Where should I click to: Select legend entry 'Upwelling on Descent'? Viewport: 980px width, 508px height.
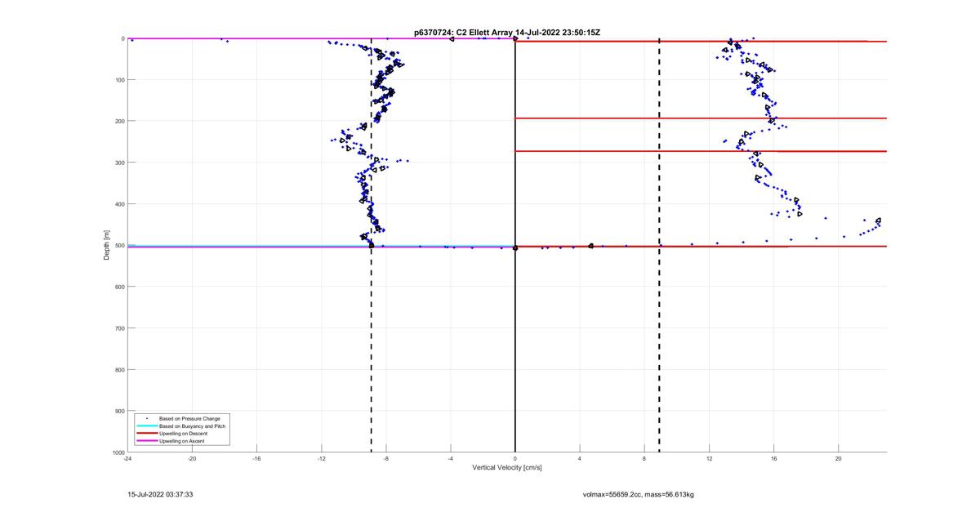tap(183, 433)
